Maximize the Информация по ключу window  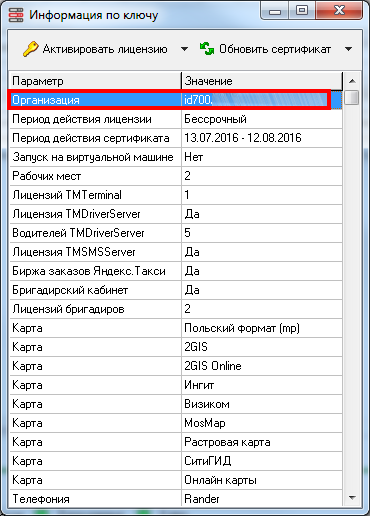[302, 11]
